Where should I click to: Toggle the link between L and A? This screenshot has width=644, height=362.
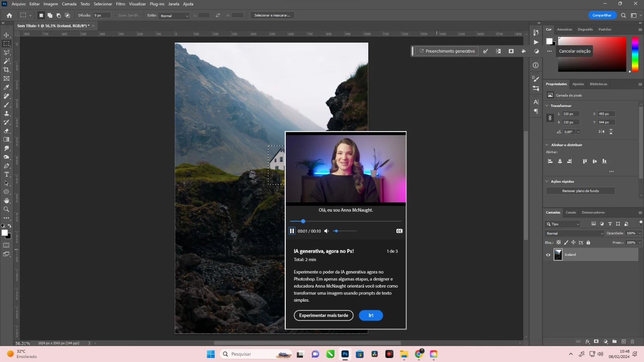click(550, 118)
